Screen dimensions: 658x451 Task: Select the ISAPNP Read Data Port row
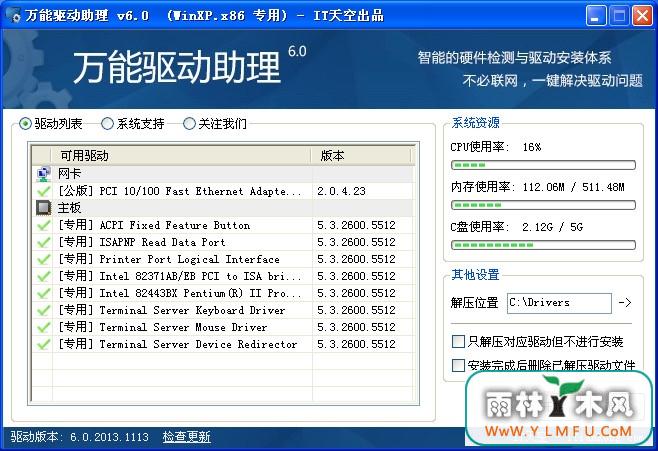pyautogui.click(x=223, y=242)
